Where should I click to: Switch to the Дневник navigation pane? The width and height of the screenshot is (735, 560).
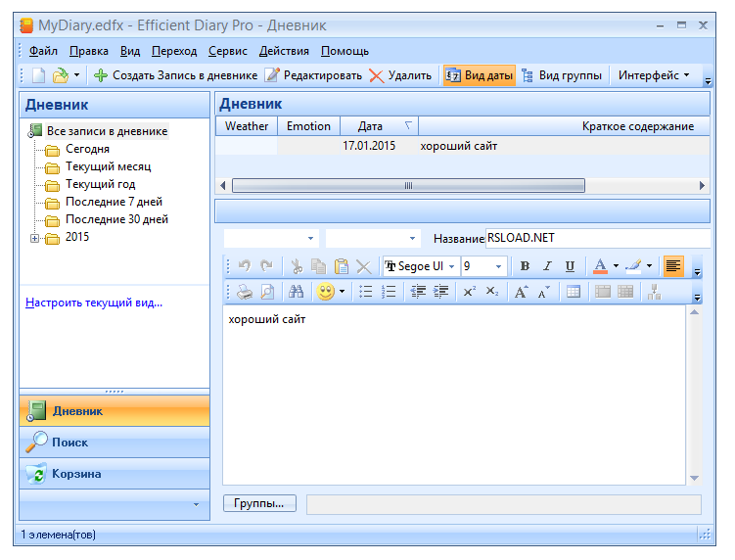[115, 411]
